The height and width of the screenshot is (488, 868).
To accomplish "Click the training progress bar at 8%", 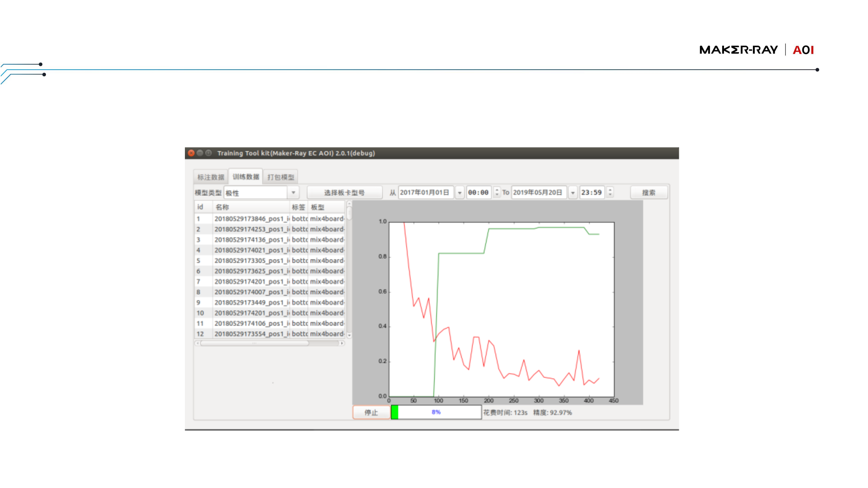I will [436, 412].
